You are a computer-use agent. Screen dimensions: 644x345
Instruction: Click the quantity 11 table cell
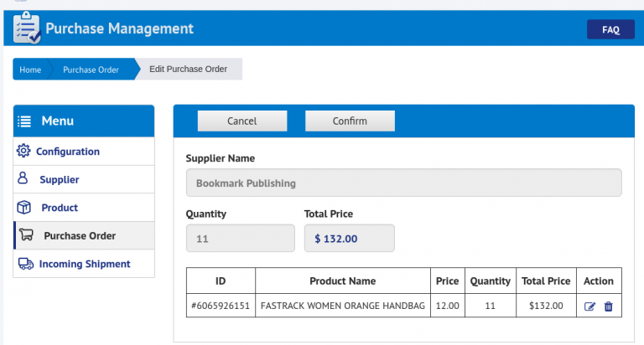tap(490, 306)
